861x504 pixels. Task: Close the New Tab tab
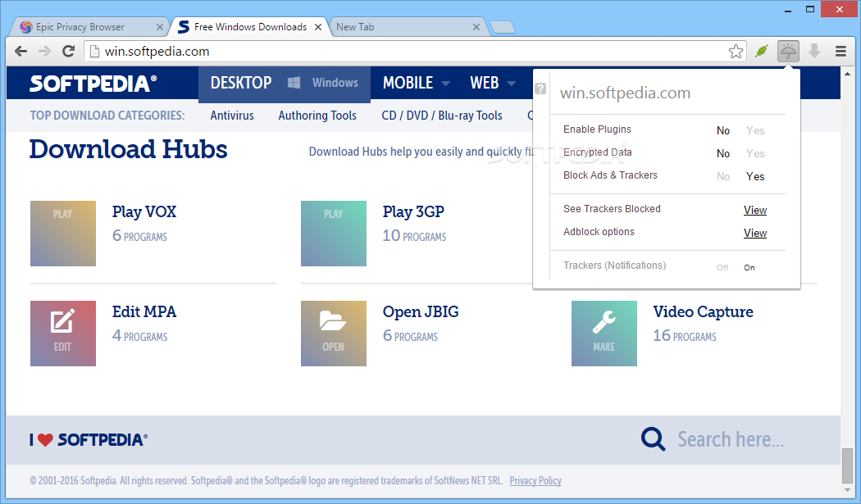point(476,27)
